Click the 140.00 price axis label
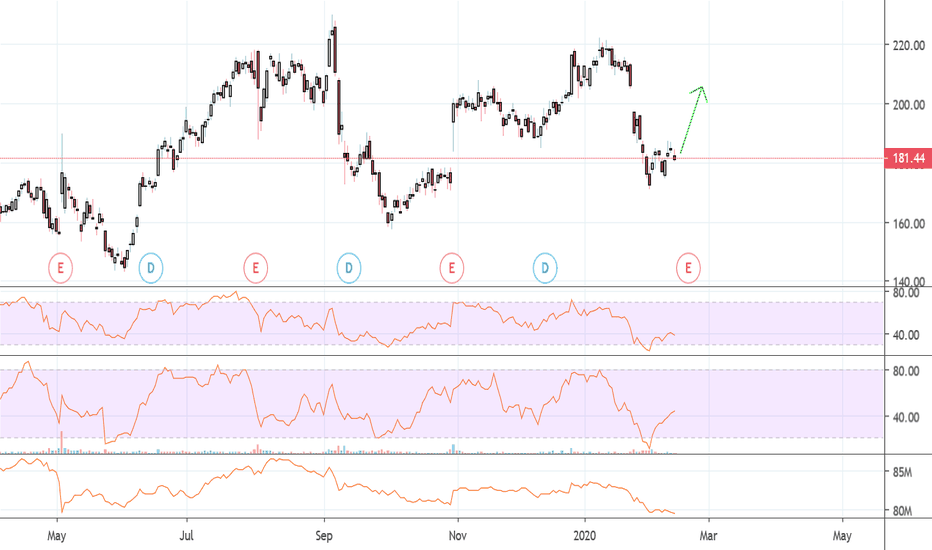Viewport: 932px width, 550px height. [x=909, y=281]
